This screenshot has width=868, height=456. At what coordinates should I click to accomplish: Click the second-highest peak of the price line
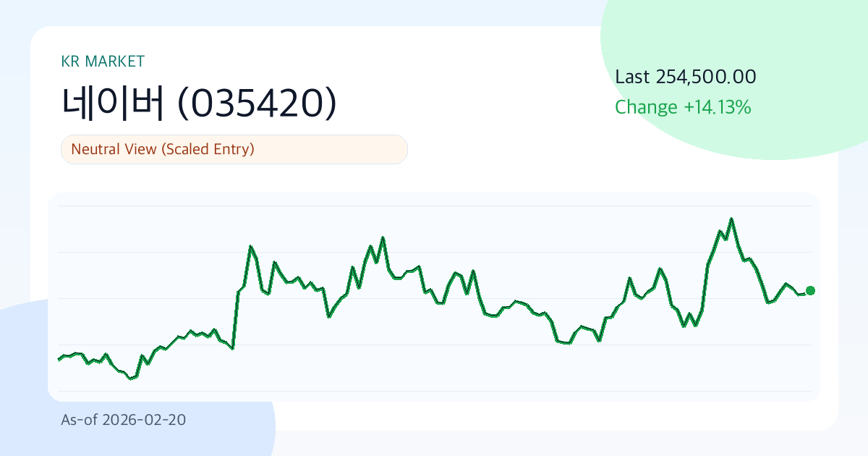click(383, 237)
